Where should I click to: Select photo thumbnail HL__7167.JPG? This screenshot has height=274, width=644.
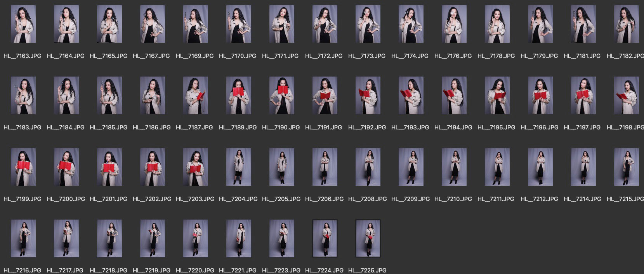point(152,24)
